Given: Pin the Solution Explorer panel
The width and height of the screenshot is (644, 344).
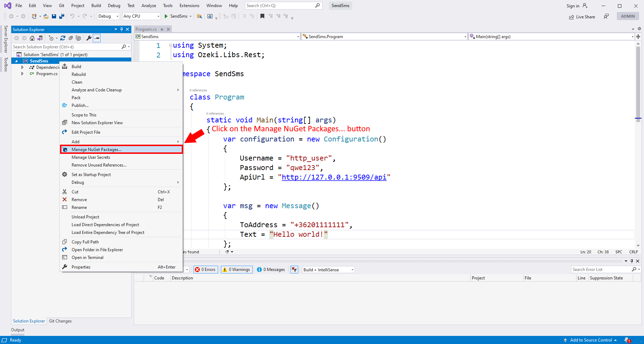Looking at the screenshot, I should 122,29.
